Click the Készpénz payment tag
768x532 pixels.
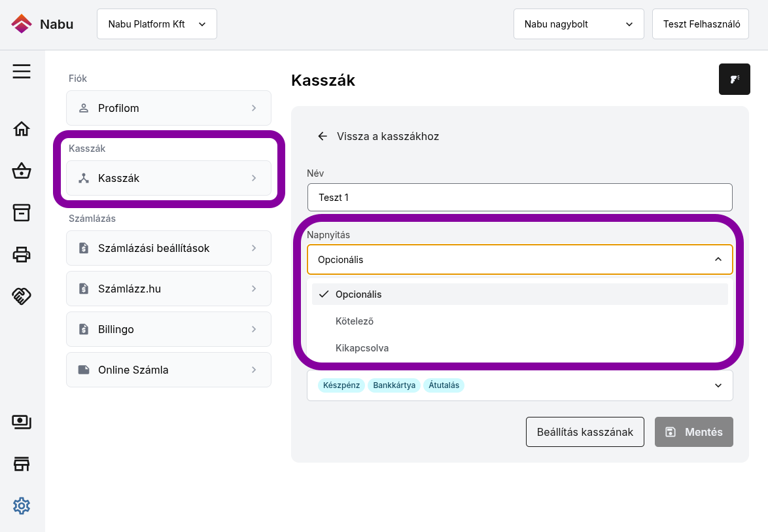341,385
